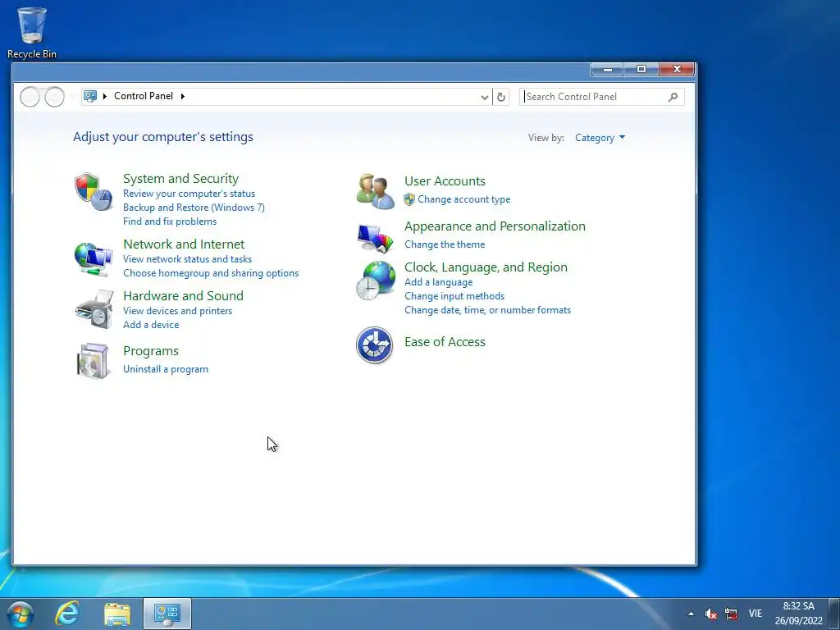Open the Ease of Access icon
Image resolution: width=840 pixels, height=630 pixels.
374,345
